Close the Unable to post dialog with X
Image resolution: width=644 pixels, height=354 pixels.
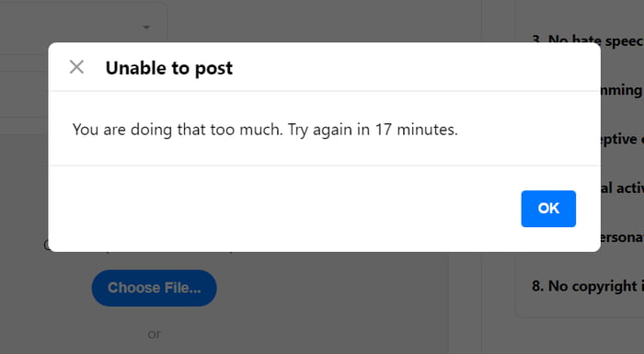76,67
